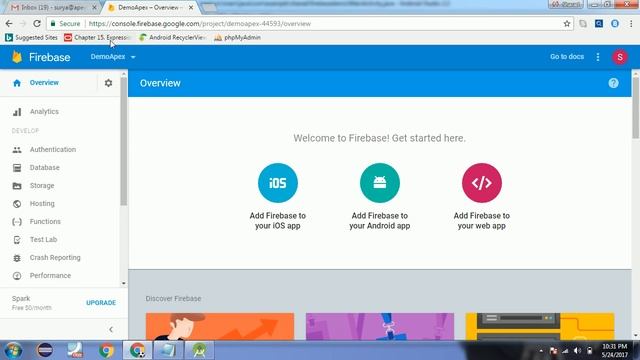Click the Storage folder icon

17,186
